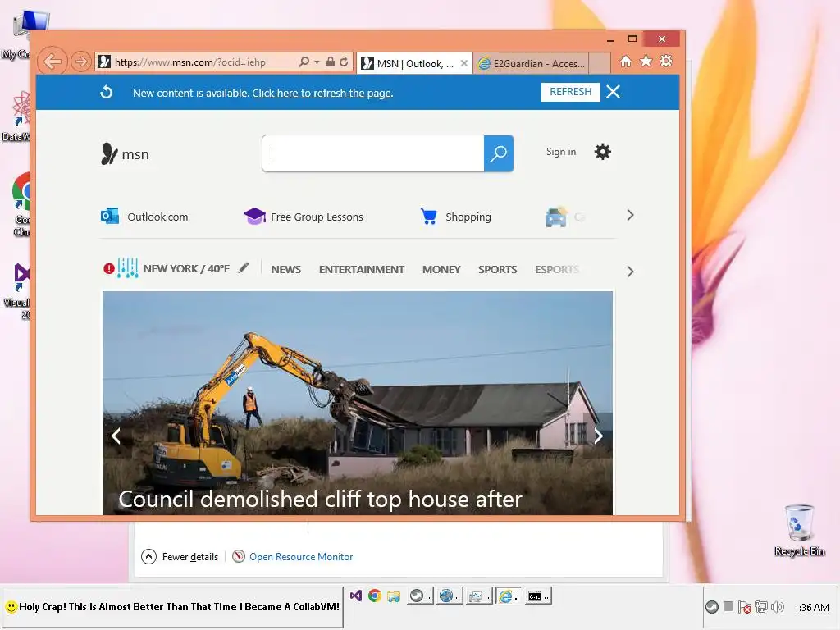Click the 1:36 AM clock
The height and width of the screenshot is (630, 840).
(811, 608)
